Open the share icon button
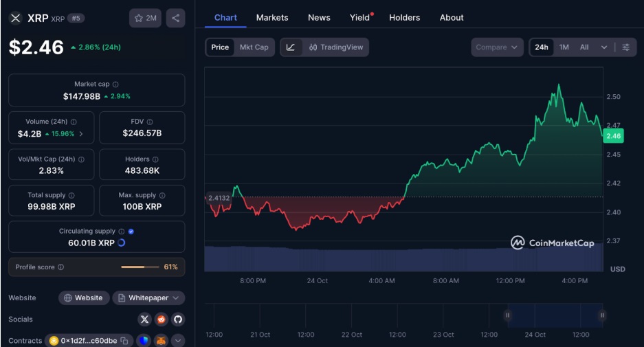This screenshot has height=347, width=644. 175,18
